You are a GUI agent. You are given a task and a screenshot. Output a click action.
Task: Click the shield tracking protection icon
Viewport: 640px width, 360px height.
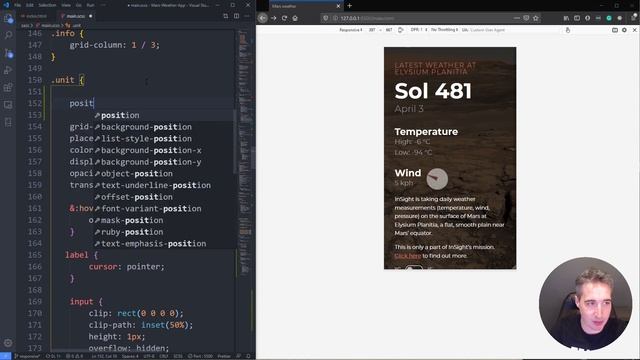click(325, 18)
